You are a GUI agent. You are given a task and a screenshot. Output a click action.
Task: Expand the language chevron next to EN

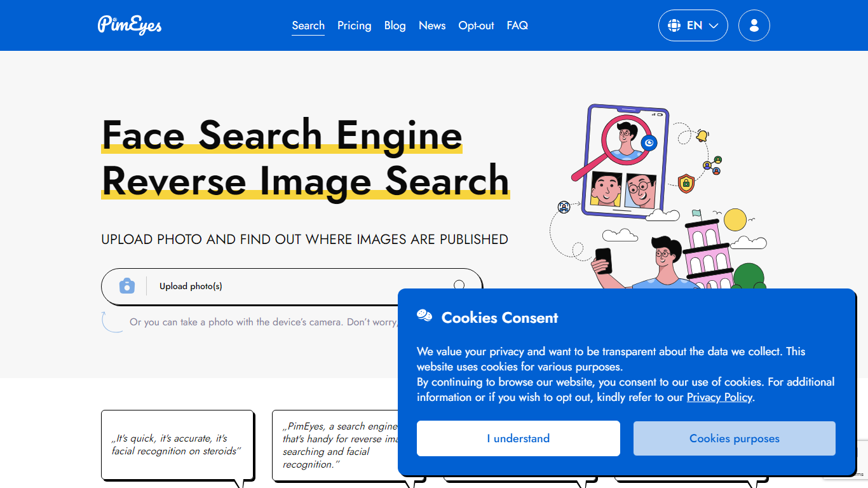click(714, 26)
